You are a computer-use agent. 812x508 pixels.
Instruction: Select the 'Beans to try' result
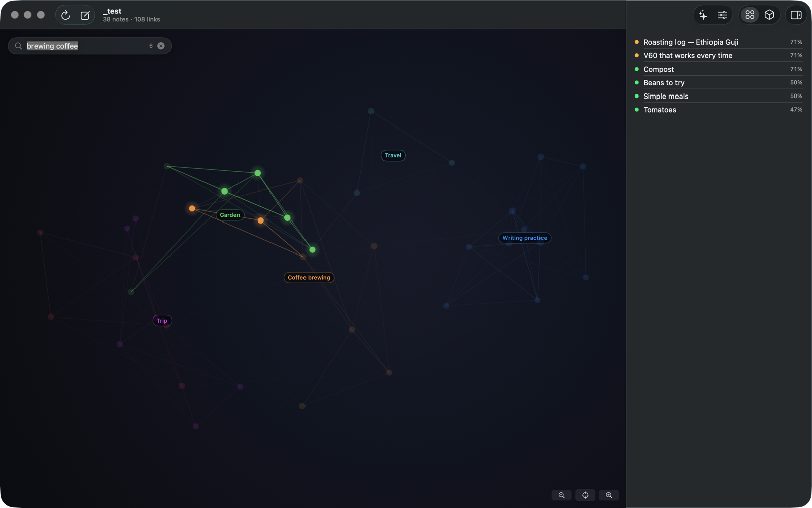point(718,82)
